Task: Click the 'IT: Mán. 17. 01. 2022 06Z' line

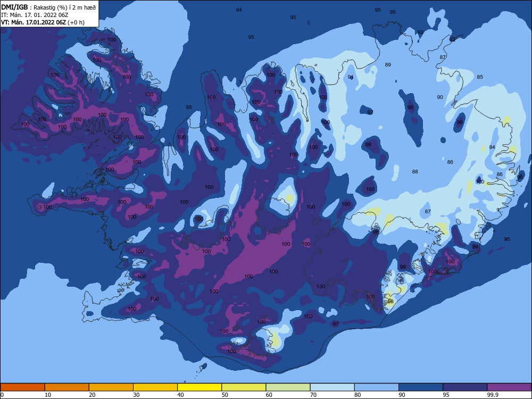Action: [x=35, y=15]
